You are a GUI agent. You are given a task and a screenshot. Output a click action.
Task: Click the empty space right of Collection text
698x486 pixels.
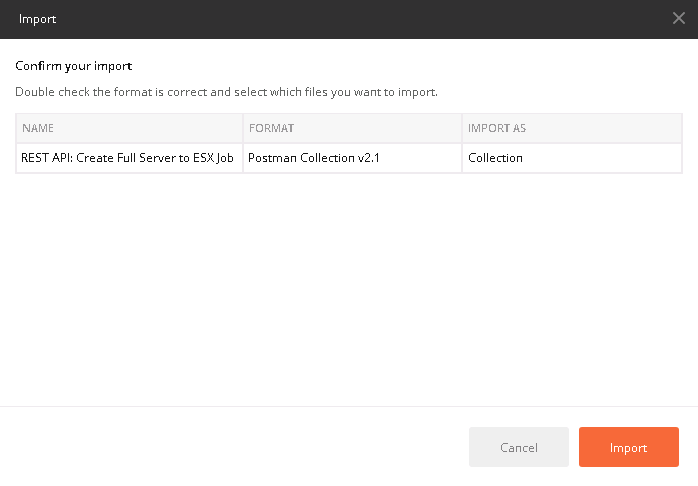[602, 158]
